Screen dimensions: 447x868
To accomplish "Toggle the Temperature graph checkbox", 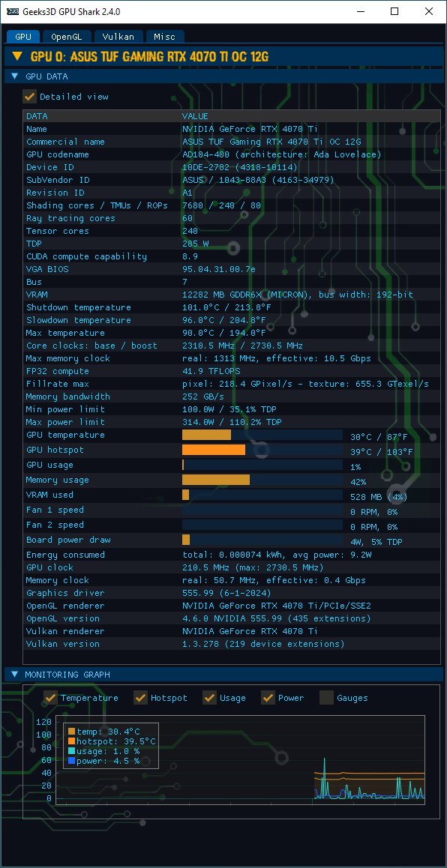I will click(50, 698).
